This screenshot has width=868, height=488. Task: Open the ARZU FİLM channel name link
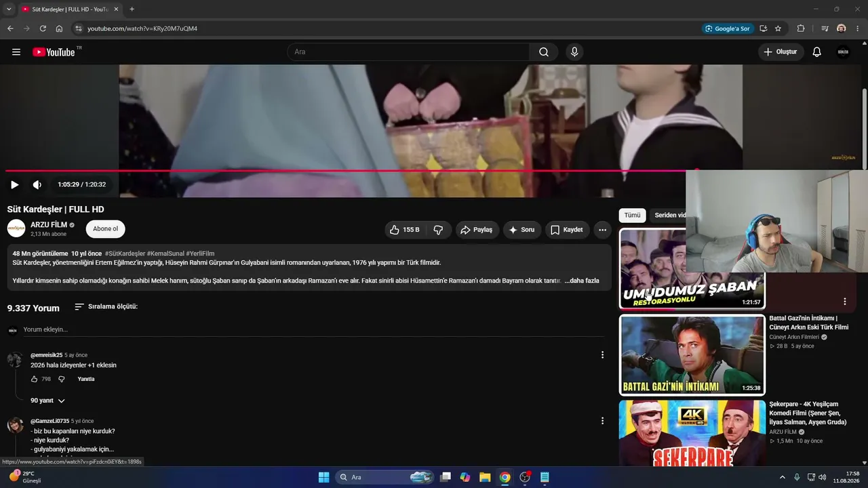pos(49,225)
